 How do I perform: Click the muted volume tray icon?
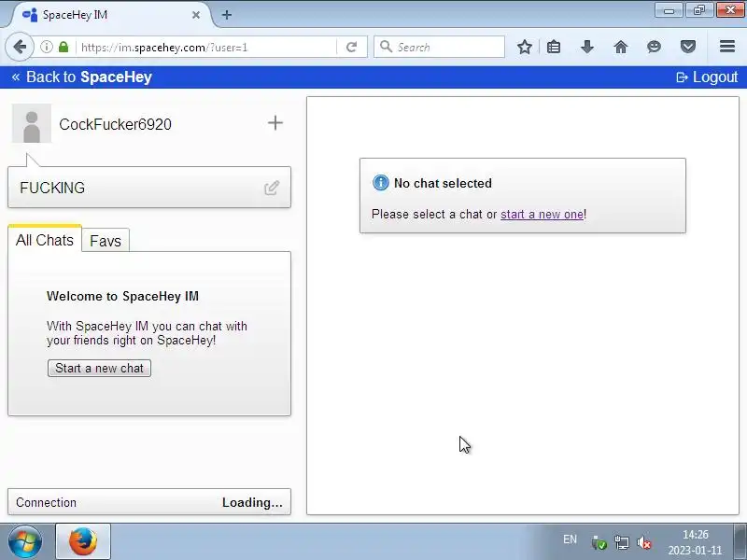[644, 542]
